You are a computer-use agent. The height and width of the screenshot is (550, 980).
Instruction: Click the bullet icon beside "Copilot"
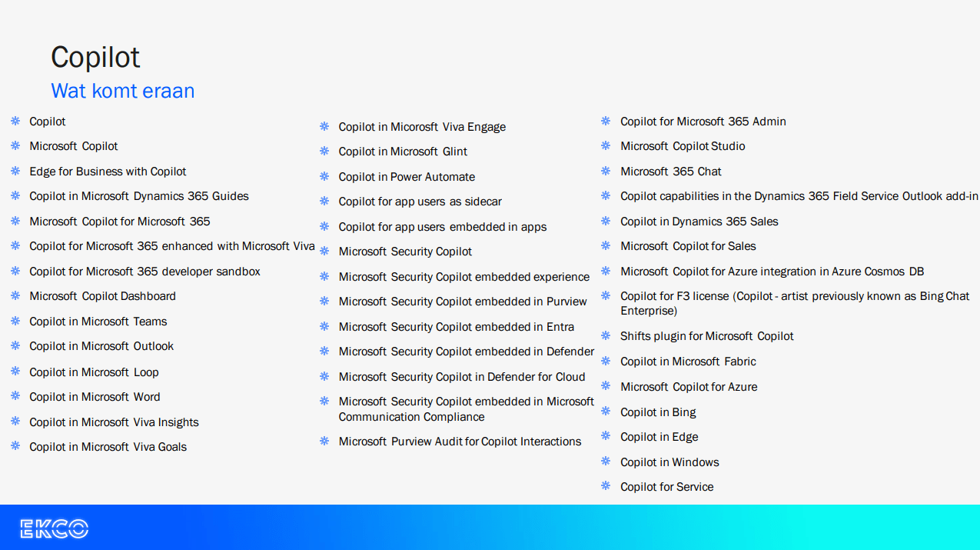14,121
